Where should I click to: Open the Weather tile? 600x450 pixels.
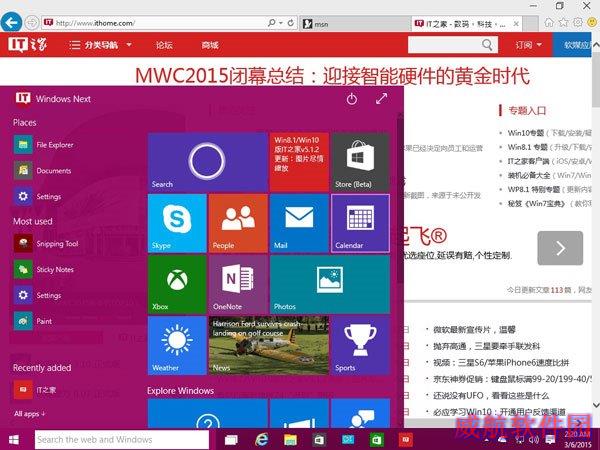click(x=177, y=345)
